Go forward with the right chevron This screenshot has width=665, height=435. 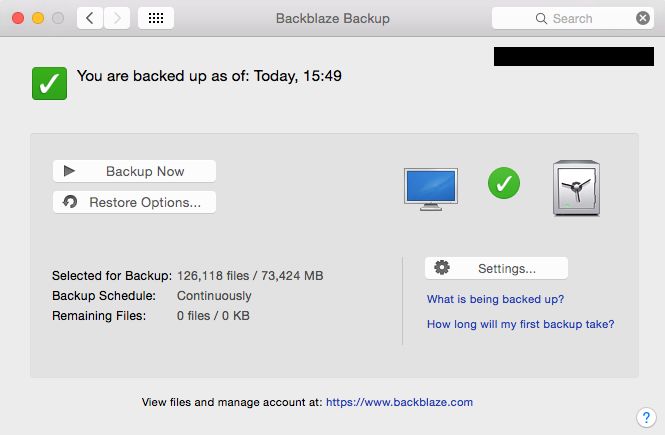pyautogui.click(x=117, y=18)
